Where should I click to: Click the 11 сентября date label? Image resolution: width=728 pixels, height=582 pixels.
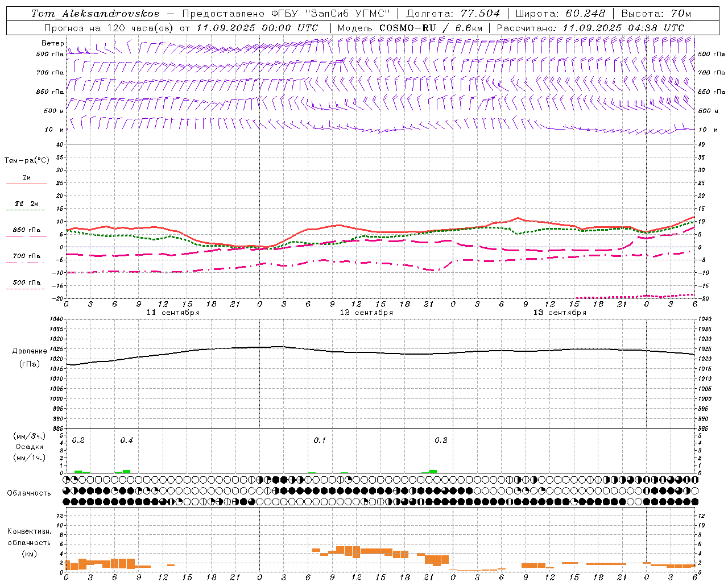pyautogui.click(x=173, y=313)
